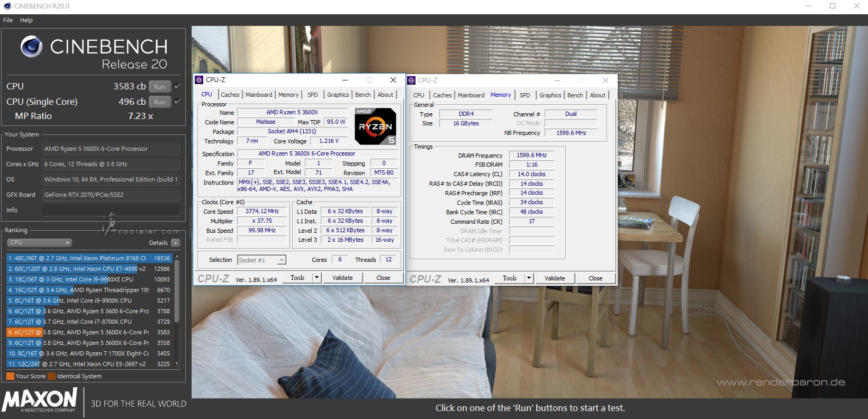Select highlighted ranking row scoring 3583
Viewport: 868px width, 419px height.
(89, 332)
